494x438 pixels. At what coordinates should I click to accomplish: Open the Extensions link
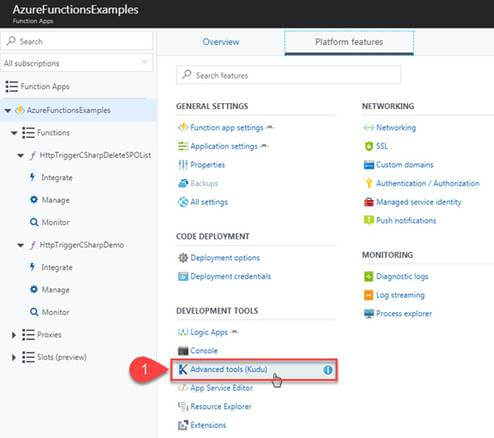pos(208,425)
